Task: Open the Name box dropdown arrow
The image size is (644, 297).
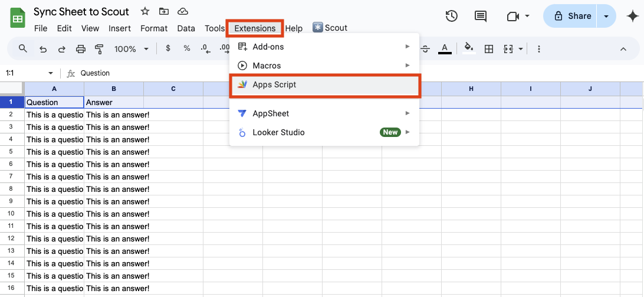Action: click(50, 73)
